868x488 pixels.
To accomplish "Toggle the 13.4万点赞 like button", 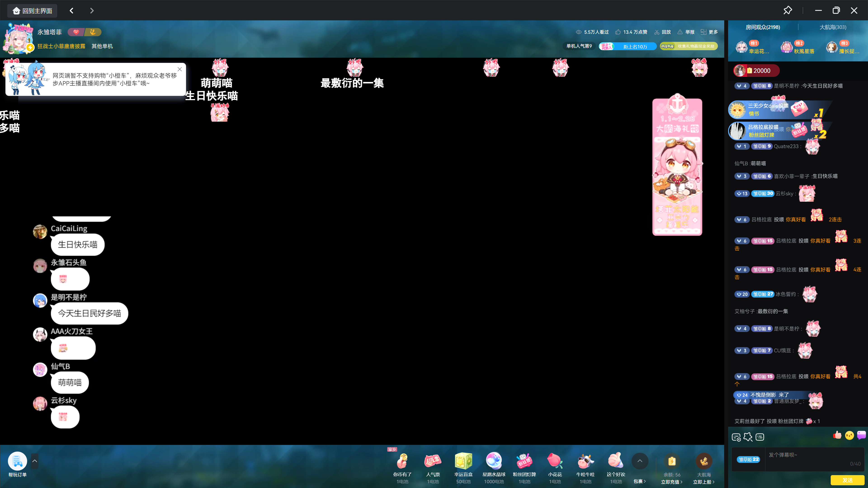I will pyautogui.click(x=631, y=32).
